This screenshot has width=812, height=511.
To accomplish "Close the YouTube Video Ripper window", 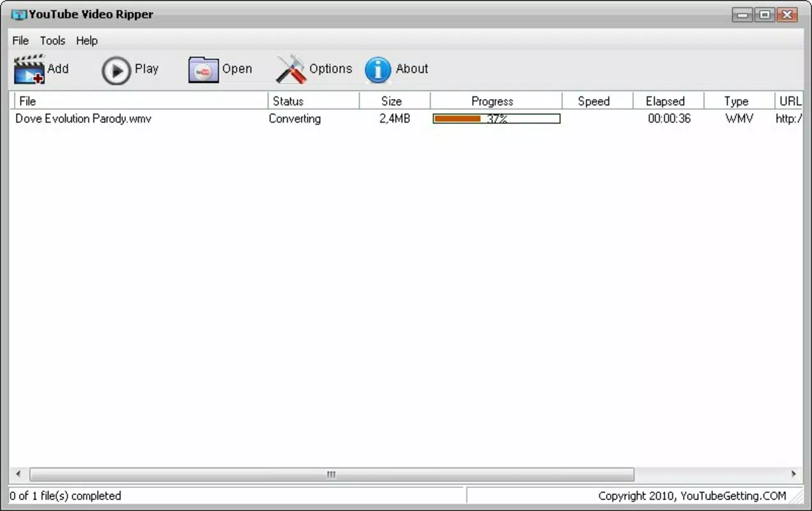I will click(x=788, y=15).
